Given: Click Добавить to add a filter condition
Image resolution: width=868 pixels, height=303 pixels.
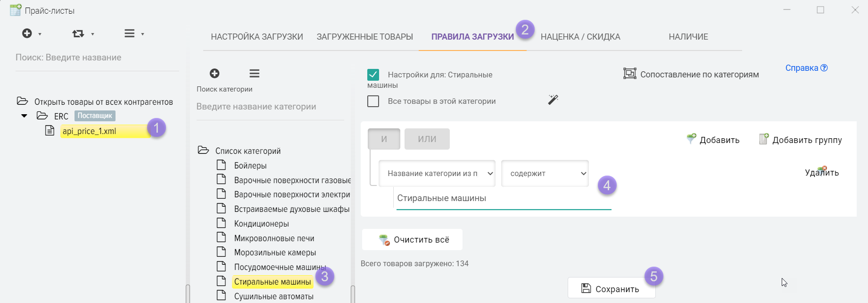Looking at the screenshot, I should click(x=713, y=140).
